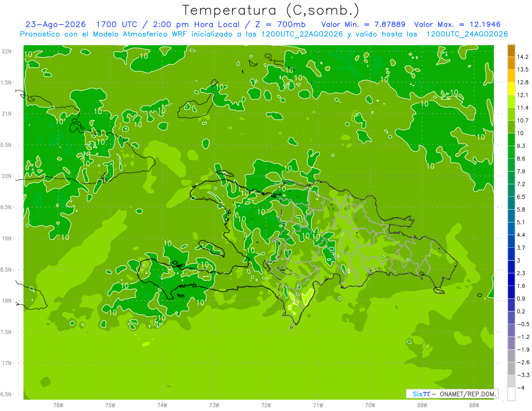Click the "8.5N" axis label
532x411 pixels.
pos(7,270)
